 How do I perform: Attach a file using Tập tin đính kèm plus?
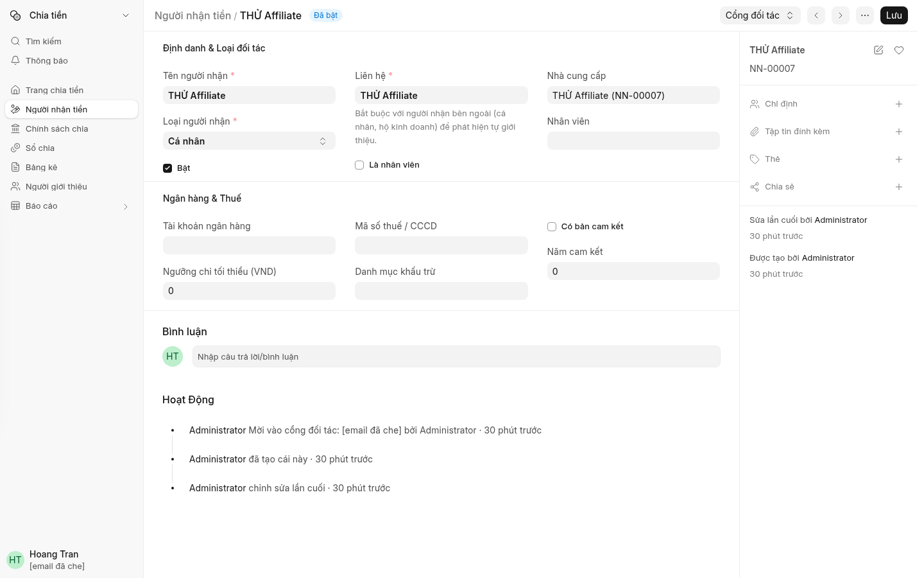point(899,132)
